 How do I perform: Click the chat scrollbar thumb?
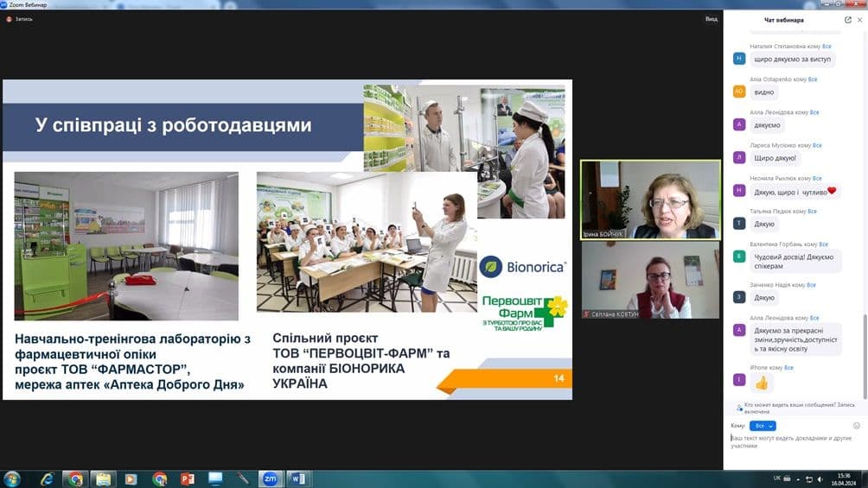[x=865, y=356]
